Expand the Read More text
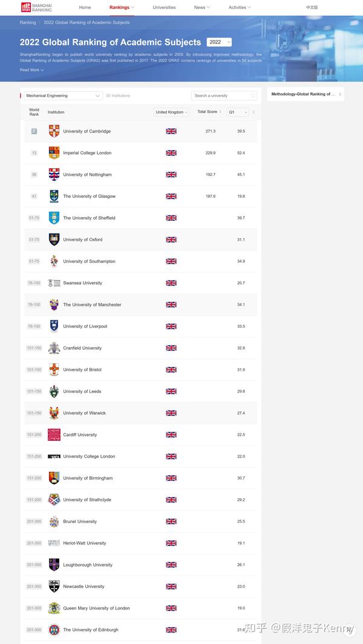Screen dimensions: 363x644 click(x=31, y=70)
